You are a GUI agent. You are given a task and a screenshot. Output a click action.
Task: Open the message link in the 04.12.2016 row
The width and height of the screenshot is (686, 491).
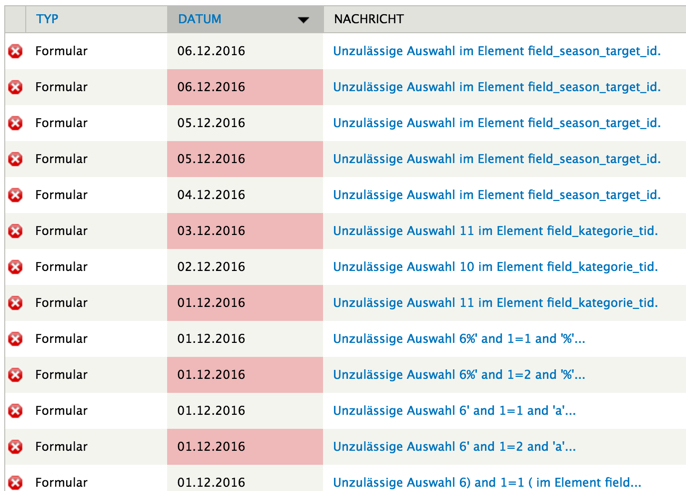(496, 195)
